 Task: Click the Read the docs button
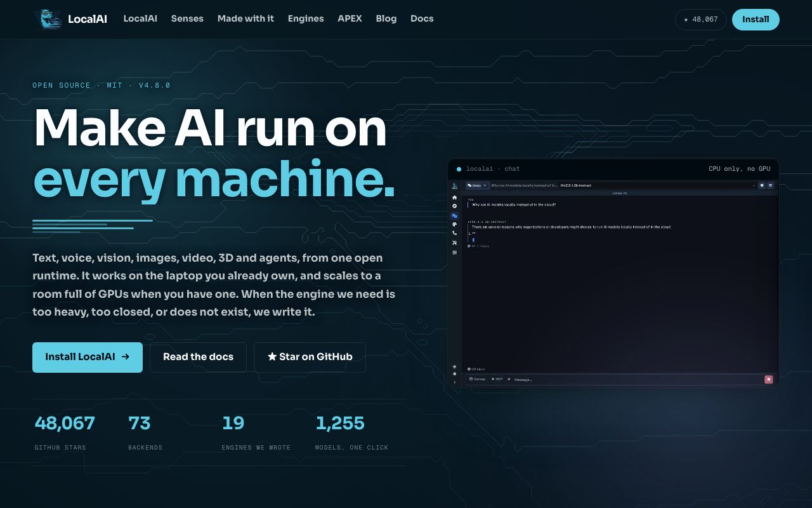pyautogui.click(x=198, y=357)
